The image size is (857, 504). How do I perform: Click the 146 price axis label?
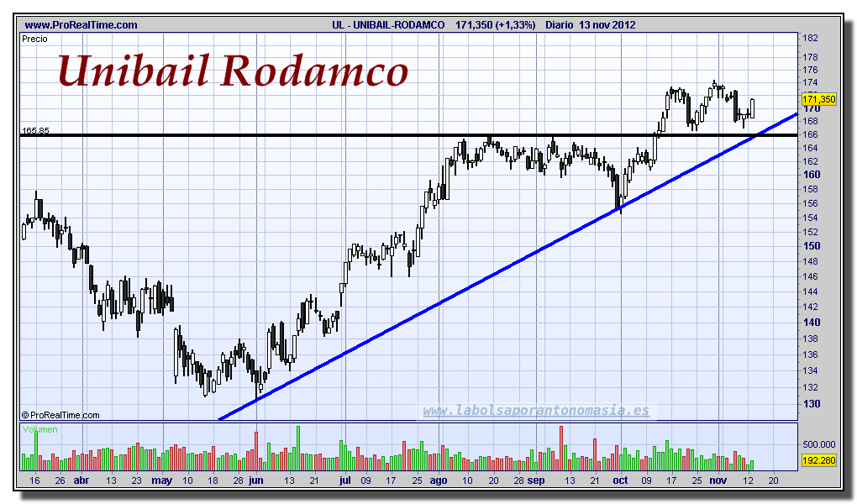pos(810,276)
